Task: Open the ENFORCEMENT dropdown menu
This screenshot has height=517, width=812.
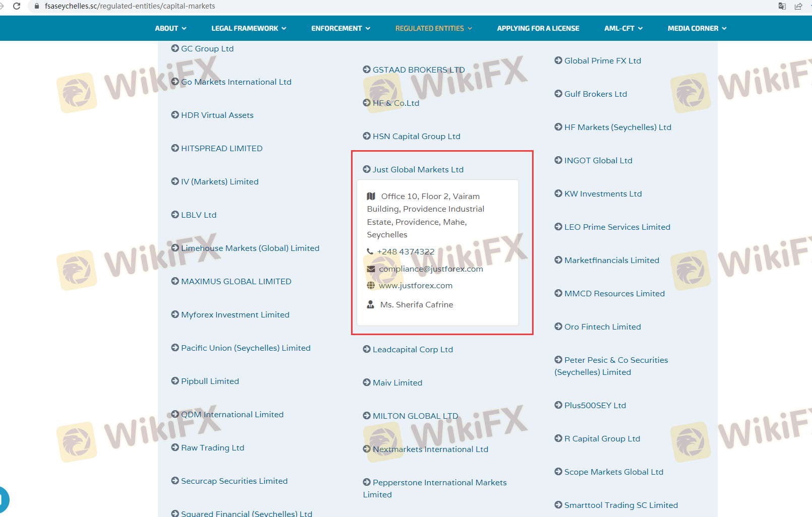Action: pos(340,28)
